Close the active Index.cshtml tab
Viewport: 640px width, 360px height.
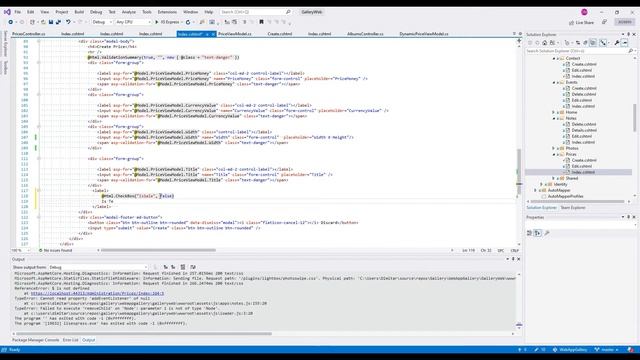(213, 34)
